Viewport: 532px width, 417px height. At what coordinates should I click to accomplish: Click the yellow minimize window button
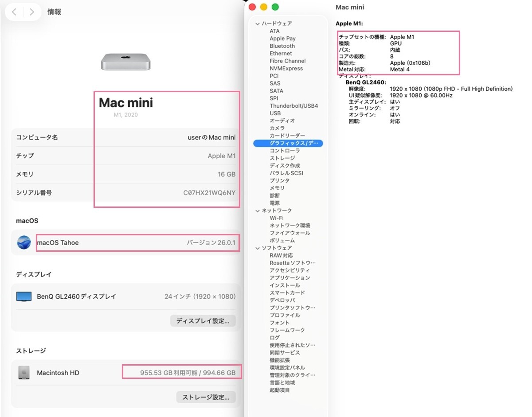tap(264, 7)
